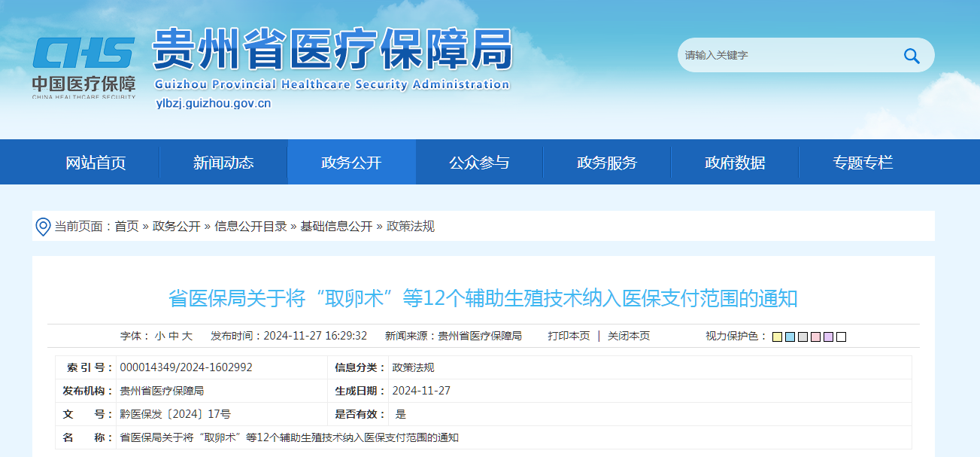The height and width of the screenshot is (457, 980).
Task: Click the purple vision protection color swatch
Action: 827,337
